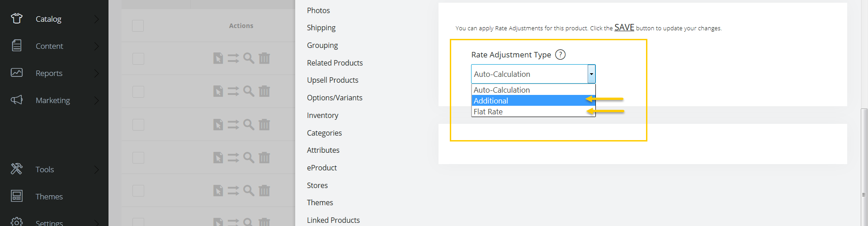The image size is (868, 226).
Task: Open the Rate Adjustment Type dropdown
Action: [533, 74]
